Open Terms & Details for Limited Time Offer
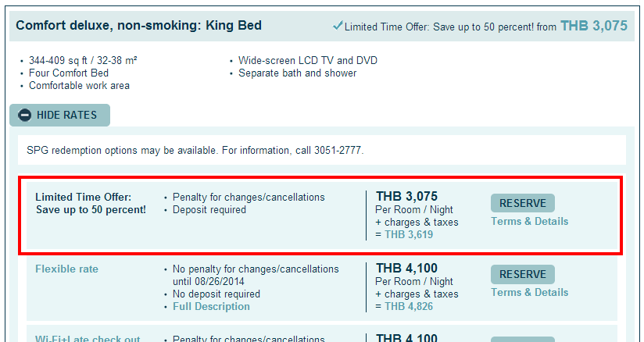Viewport: 644px width, 342px height. point(529,221)
